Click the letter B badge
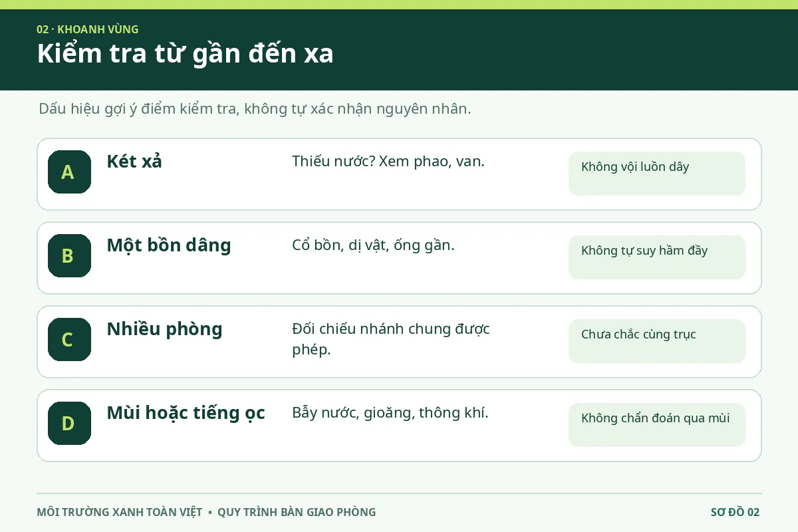 (x=69, y=256)
